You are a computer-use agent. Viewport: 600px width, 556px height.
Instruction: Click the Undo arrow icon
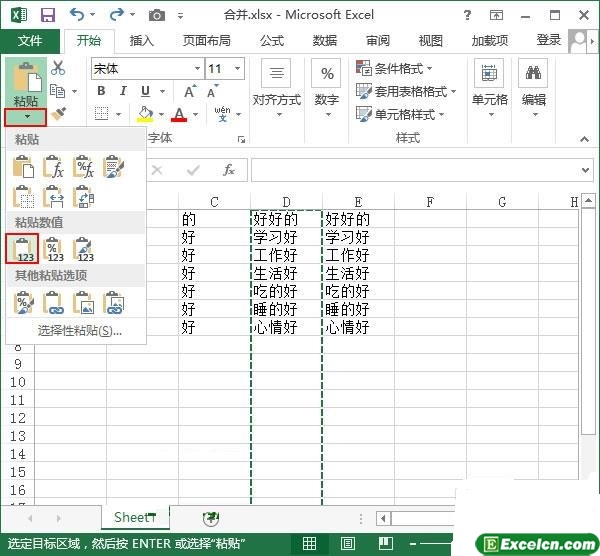77,15
